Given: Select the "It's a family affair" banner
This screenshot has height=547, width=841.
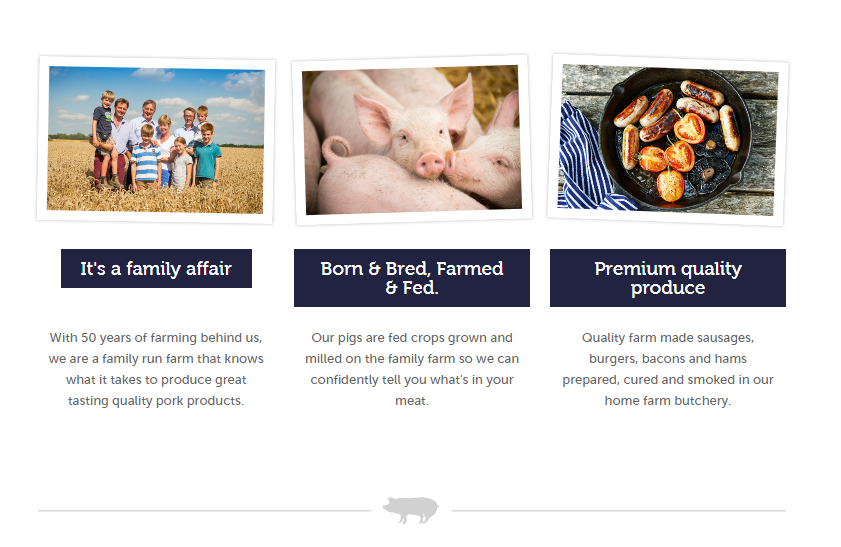Looking at the screenshot, I should pyautogui.click(x=156, y=268).
